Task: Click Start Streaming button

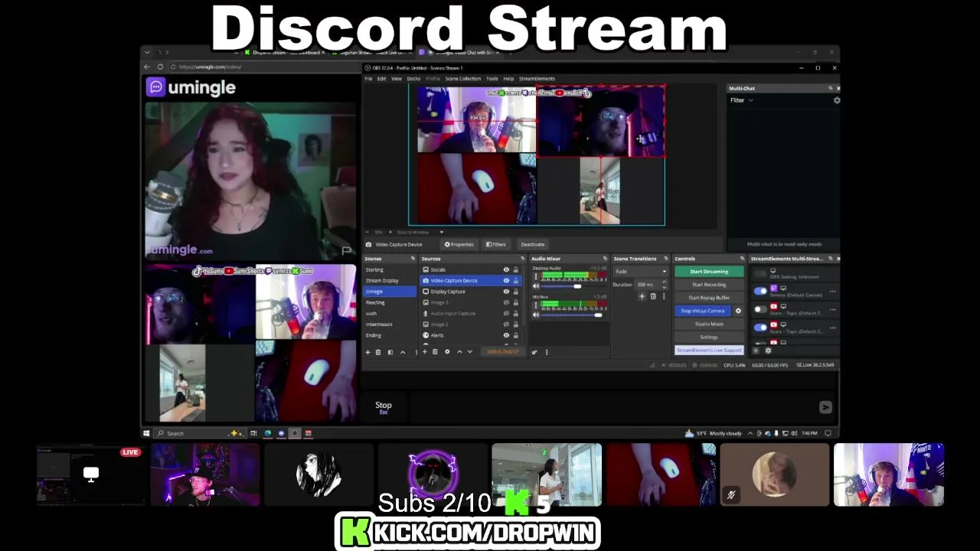Action: point(709,272)
